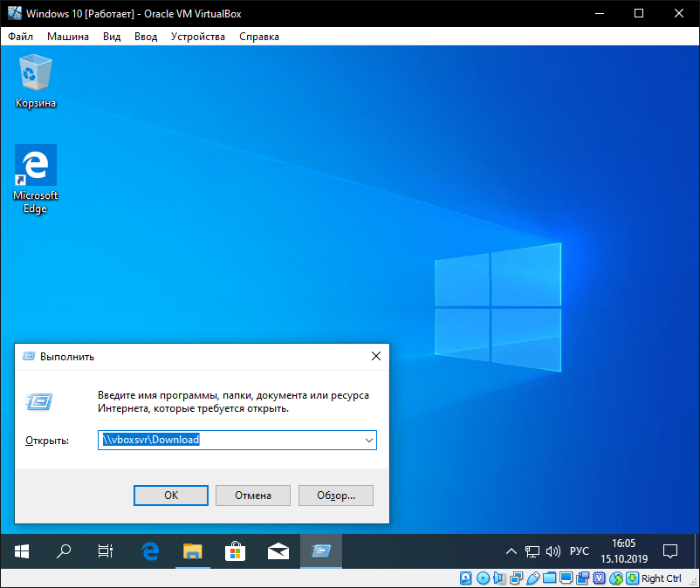
Task: Open Microsoft Store from taskbar
Action: point(235,551)
